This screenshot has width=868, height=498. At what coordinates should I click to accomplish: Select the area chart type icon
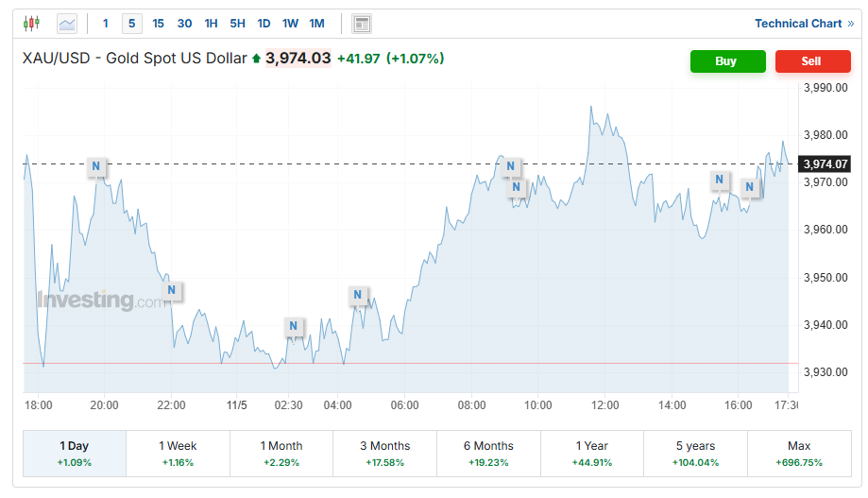[67, 24]
